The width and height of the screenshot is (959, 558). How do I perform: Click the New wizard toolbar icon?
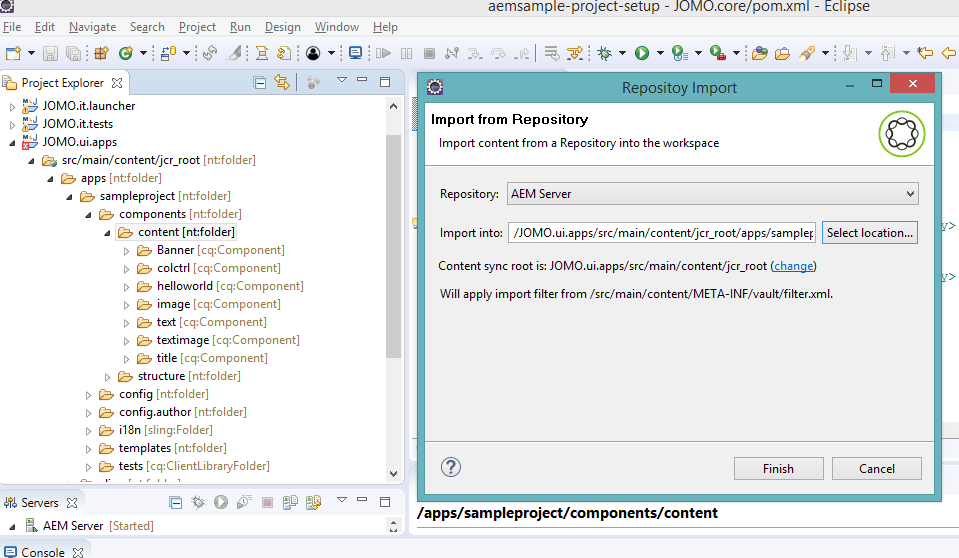click(13, 53)
